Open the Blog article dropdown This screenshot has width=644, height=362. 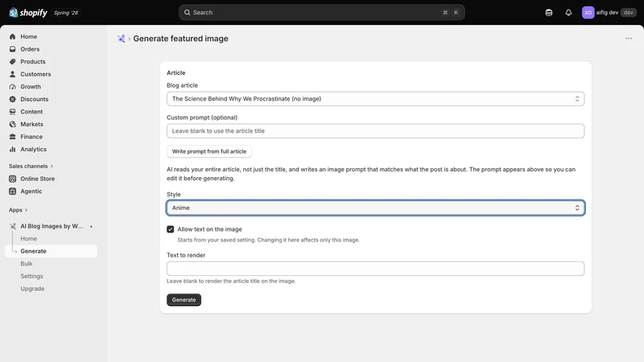(x=375, y=99)
